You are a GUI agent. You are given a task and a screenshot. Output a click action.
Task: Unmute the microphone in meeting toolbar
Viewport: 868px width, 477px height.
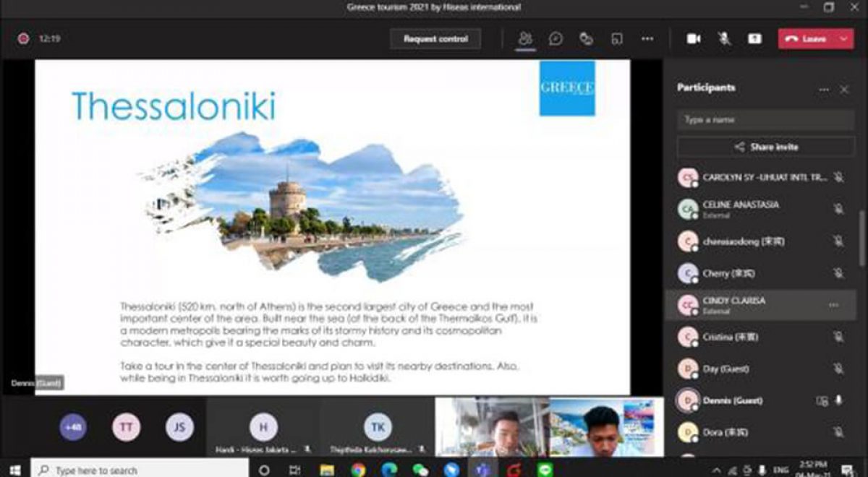(x=724, y=39)
